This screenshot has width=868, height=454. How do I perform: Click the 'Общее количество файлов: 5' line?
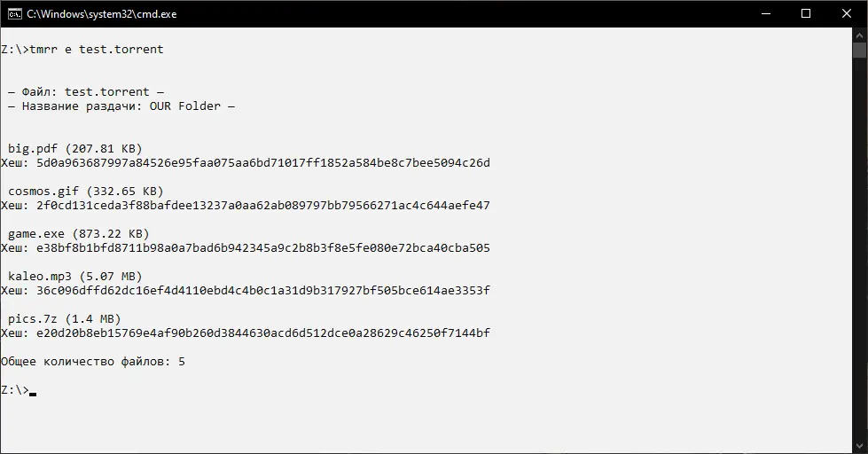pos(93,362)
